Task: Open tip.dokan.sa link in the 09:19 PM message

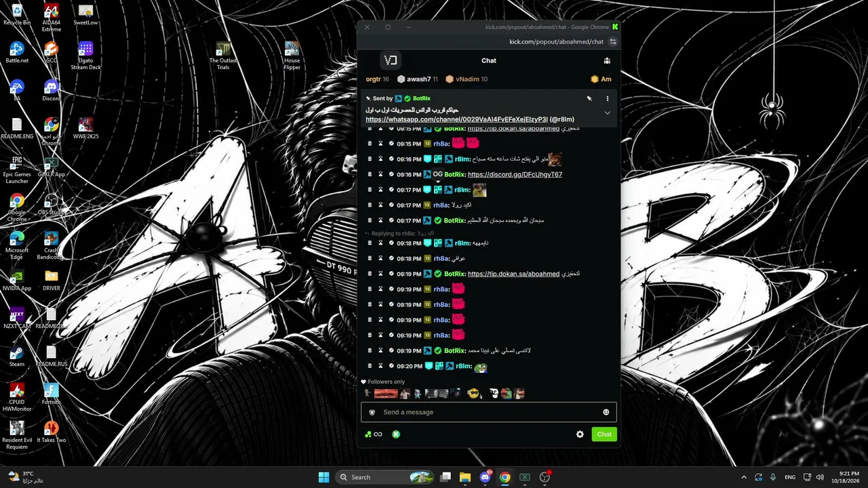Action: (x=513, y=274)
